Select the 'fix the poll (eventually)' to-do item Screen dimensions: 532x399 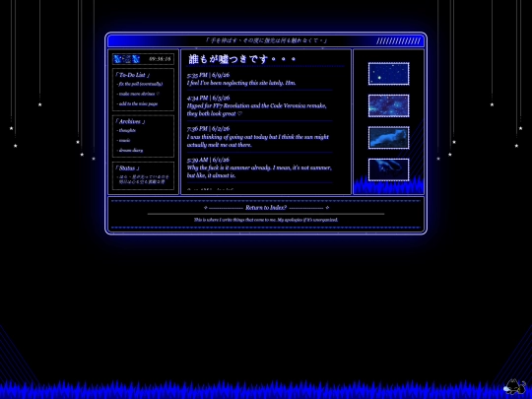[141, 84]
